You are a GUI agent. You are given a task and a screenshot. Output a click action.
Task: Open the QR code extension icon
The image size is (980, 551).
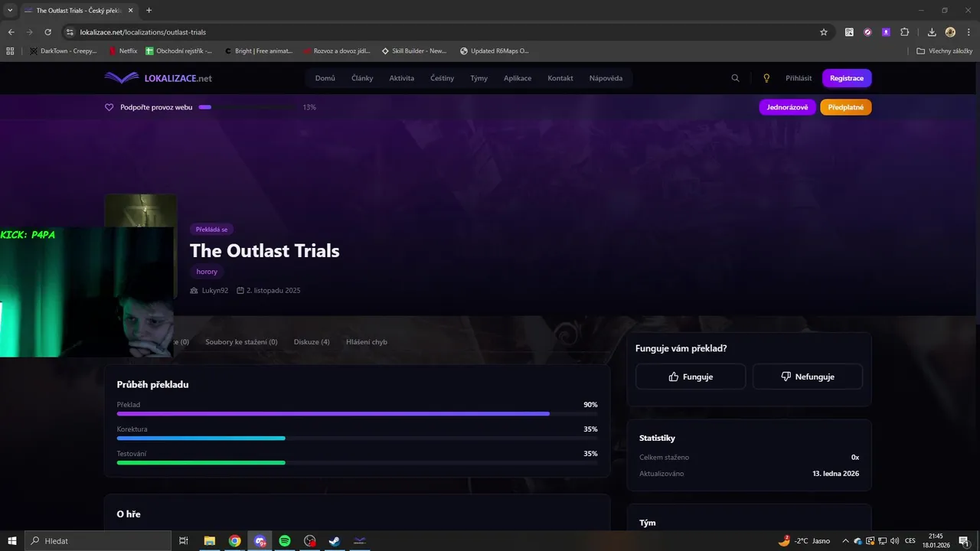point(849,32)
